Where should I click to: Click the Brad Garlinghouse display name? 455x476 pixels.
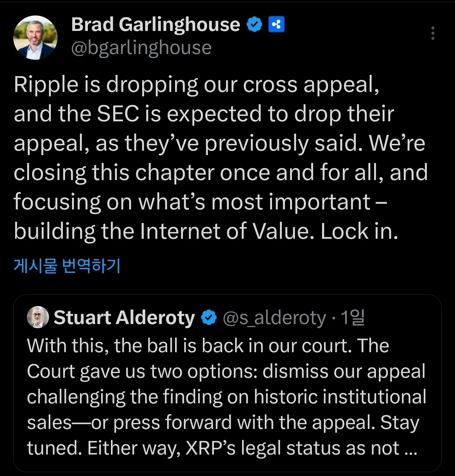[x=155, y=24]
